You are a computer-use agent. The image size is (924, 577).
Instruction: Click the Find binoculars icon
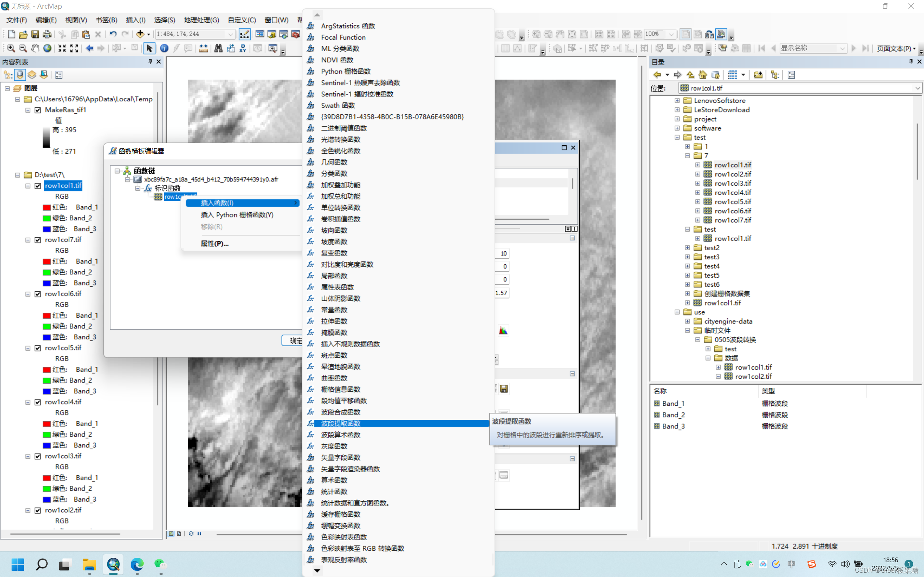click(218, 48)
